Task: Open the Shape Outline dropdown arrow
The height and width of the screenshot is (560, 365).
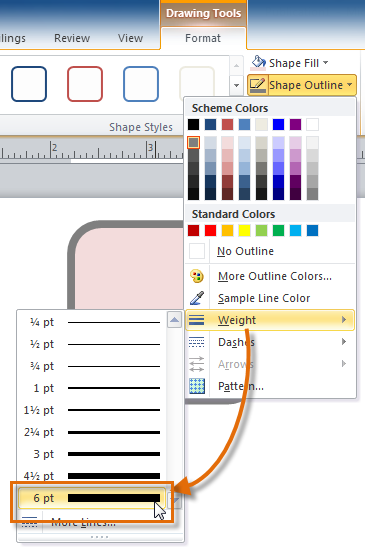Action: [x=349, y=85]
